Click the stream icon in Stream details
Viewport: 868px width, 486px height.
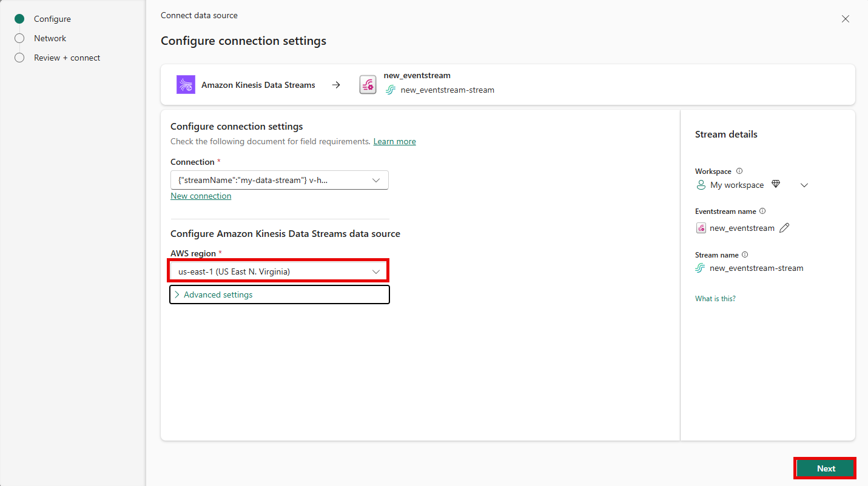[x=700, y=268]
